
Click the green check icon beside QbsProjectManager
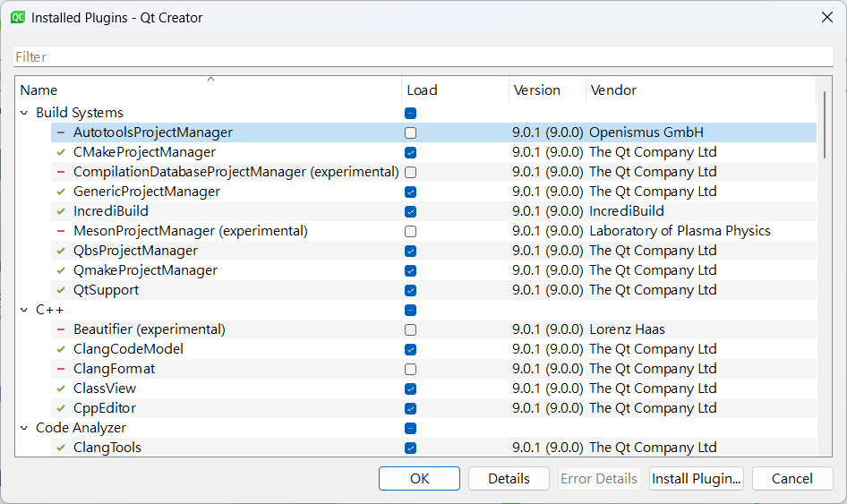(61, 251)
